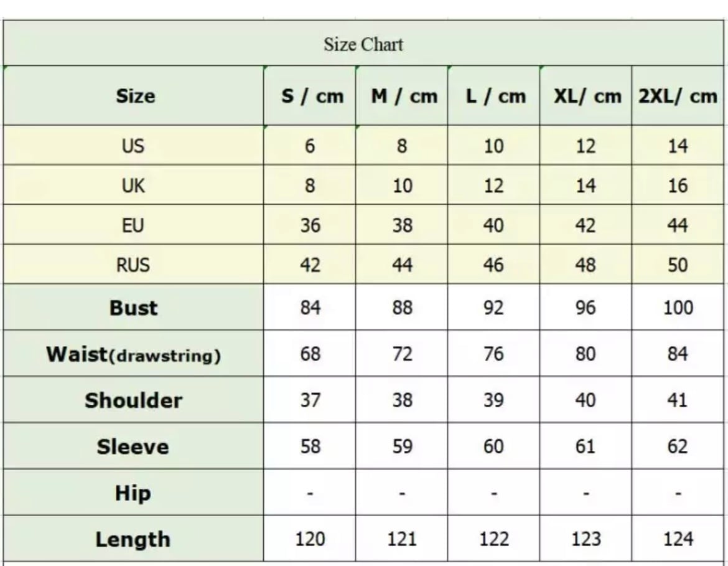Click the Shoulder row label
Image resolution: width=728 pixels, height=566 pixels.
pos(134,400)
